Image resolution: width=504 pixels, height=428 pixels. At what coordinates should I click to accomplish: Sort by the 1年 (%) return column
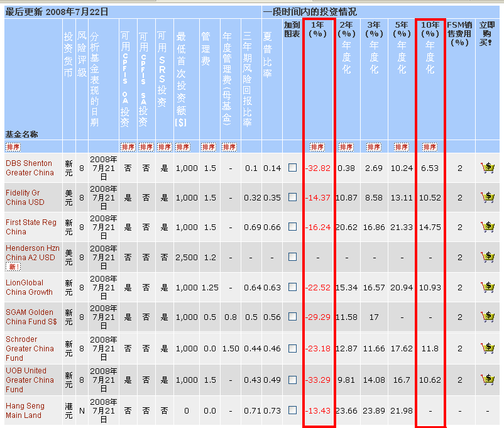pos(317,147)
